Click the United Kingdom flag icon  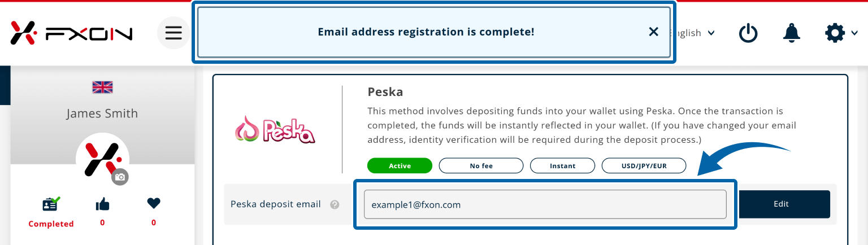[x=102, y=87]
